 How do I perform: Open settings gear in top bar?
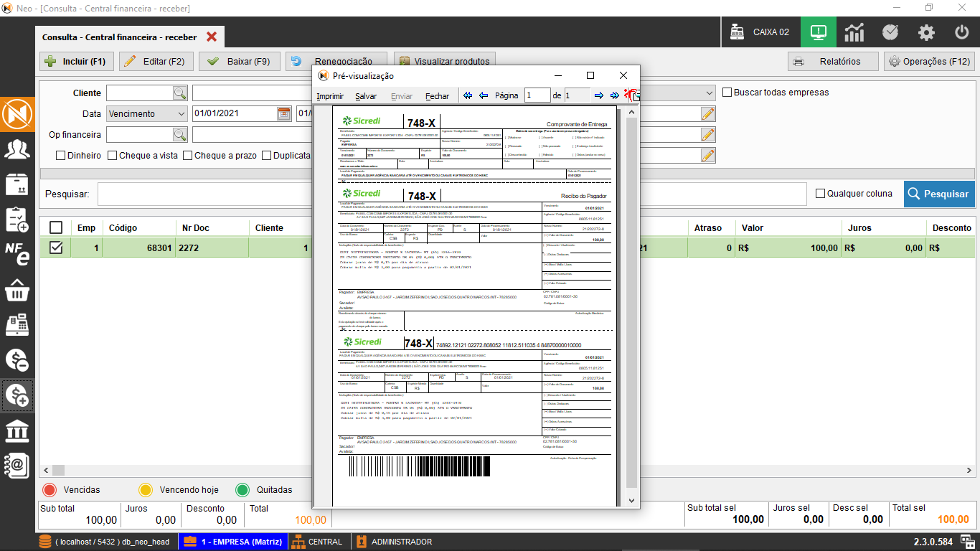tap(926, 32)
